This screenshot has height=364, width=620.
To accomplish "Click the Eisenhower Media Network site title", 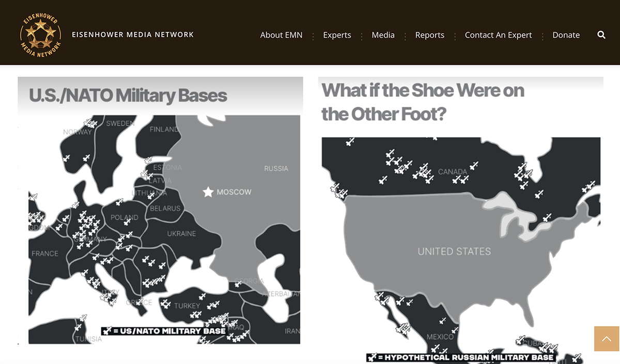I will (x=133, y=35).
